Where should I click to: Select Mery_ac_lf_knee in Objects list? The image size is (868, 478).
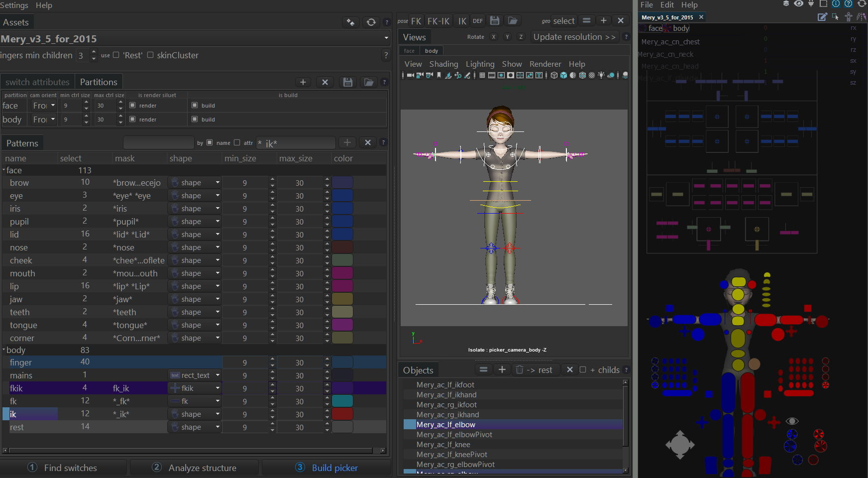[443, 445]
